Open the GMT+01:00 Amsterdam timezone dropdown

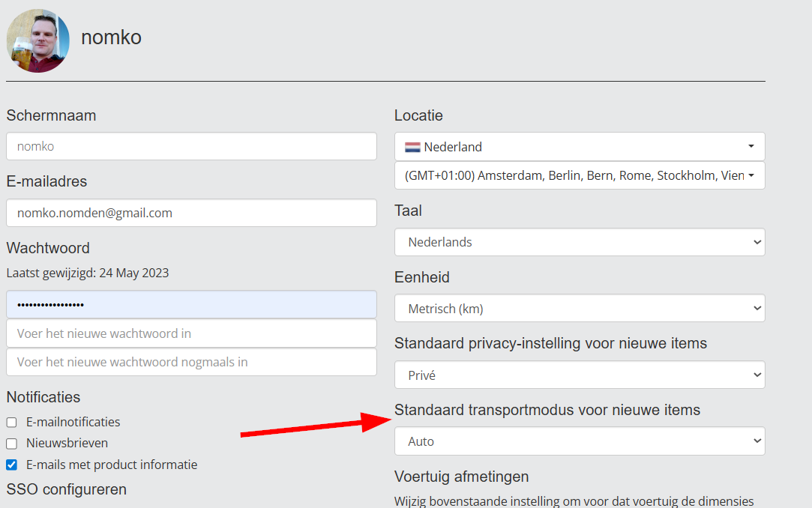tap(579, 175)
